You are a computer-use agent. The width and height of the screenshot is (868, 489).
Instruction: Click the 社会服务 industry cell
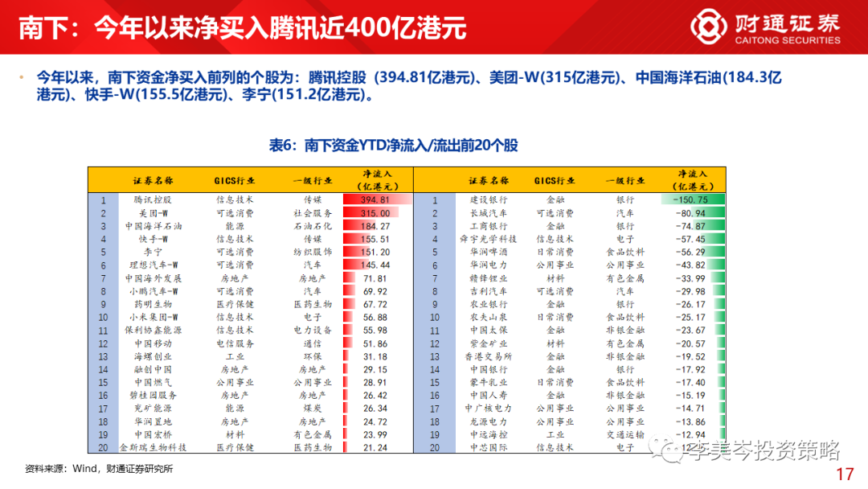click(313, 212)
